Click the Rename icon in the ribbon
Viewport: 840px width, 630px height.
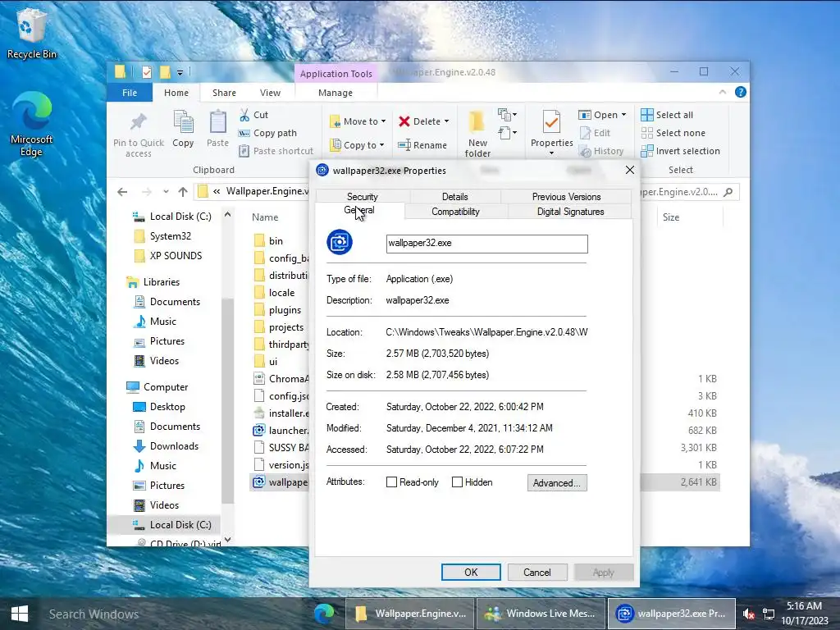point(404,145)
